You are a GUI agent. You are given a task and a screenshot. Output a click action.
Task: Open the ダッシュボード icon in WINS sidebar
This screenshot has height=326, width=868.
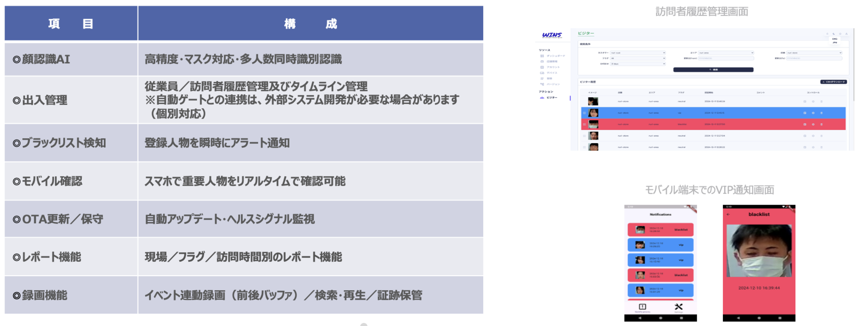click(542, 56)
